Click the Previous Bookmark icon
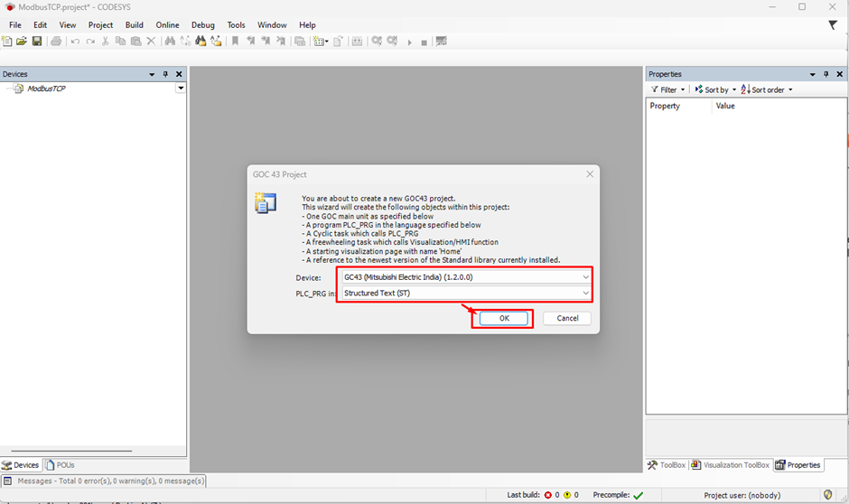 (x=250, y=42)
